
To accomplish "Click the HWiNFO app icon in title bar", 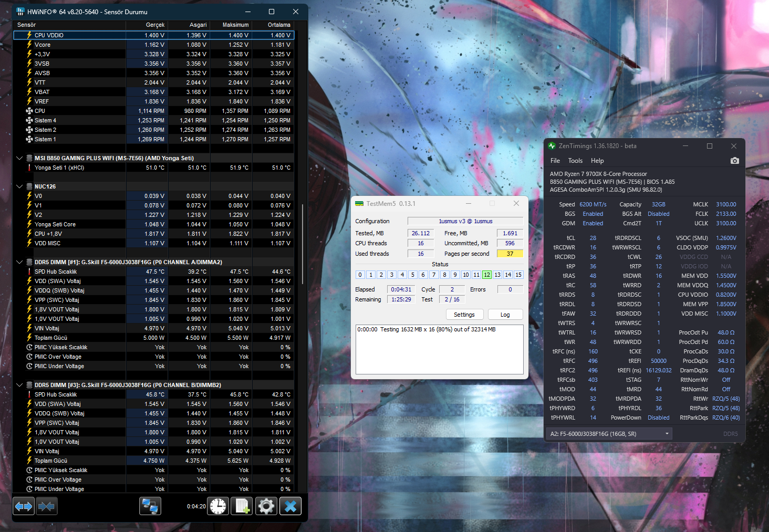I will point(20,12).
